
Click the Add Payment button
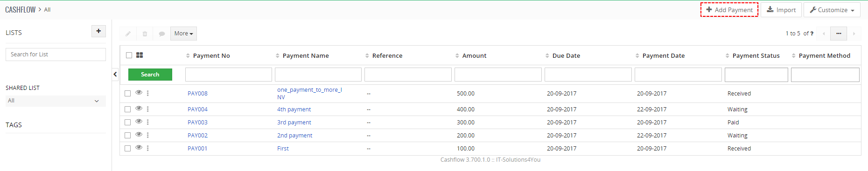coord(729,10)
